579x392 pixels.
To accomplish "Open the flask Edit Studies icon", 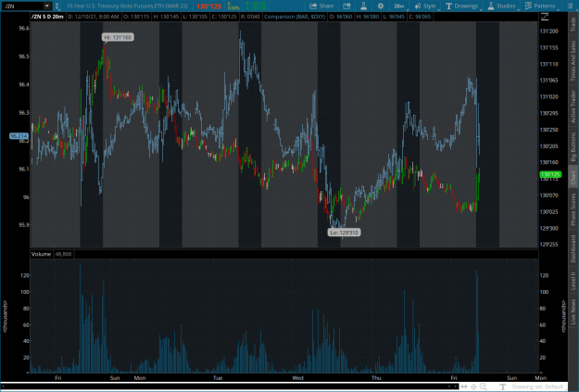I will pyautogui.click(x=364, y=6).
